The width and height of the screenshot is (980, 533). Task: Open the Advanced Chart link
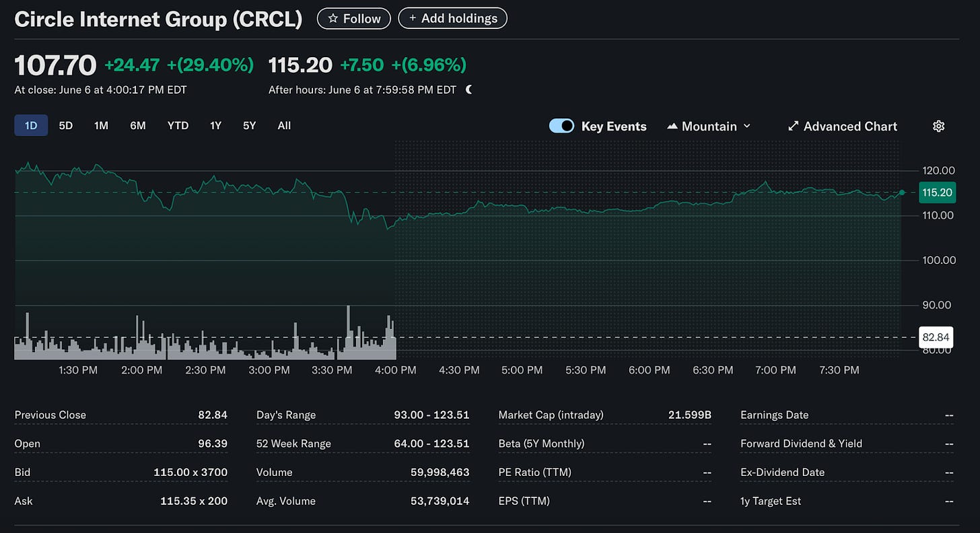(x=843, y=126)
